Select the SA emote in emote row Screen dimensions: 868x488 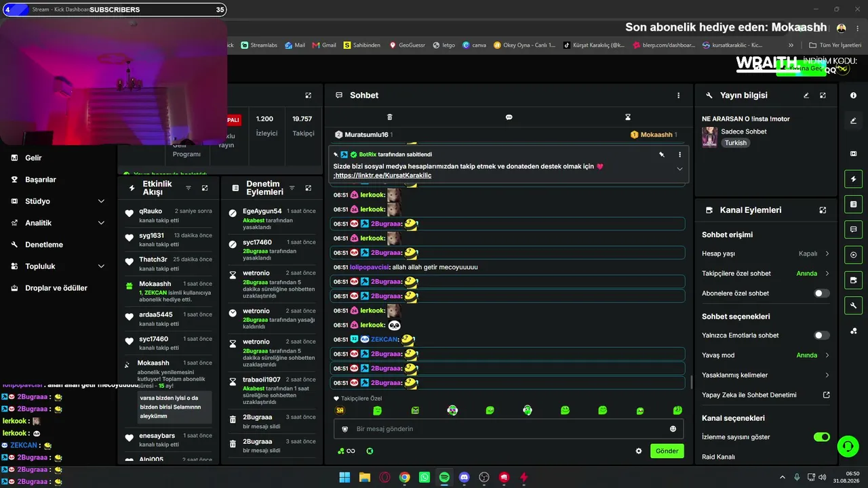[340, 410]
